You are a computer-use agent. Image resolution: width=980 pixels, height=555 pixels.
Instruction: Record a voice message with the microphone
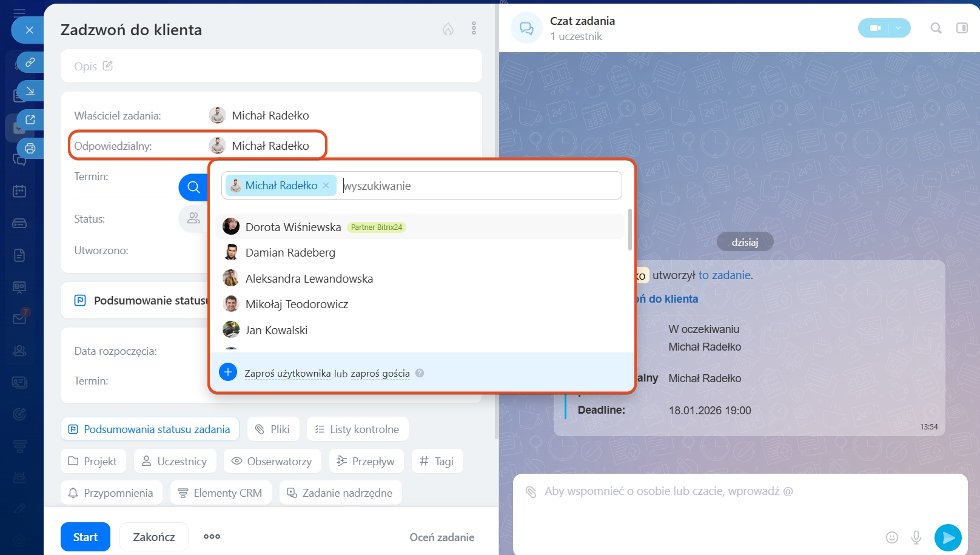pyautogui.click(x=916, y=537)
